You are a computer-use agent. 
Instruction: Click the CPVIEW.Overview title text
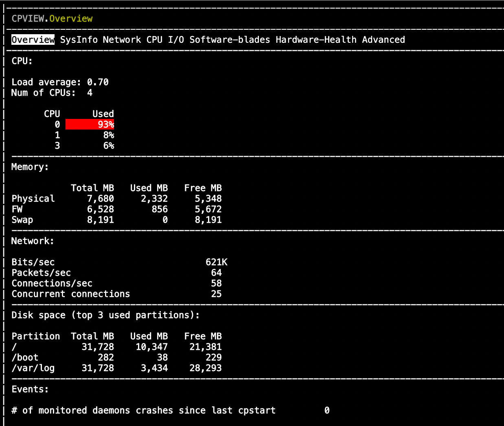click(52, 18)
